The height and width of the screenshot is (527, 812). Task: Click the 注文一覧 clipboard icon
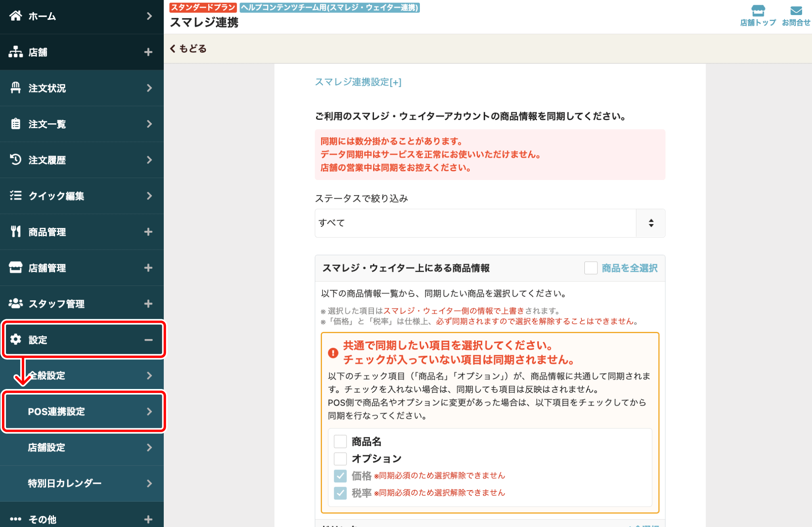pyautogui.click(x=15, y=124)
